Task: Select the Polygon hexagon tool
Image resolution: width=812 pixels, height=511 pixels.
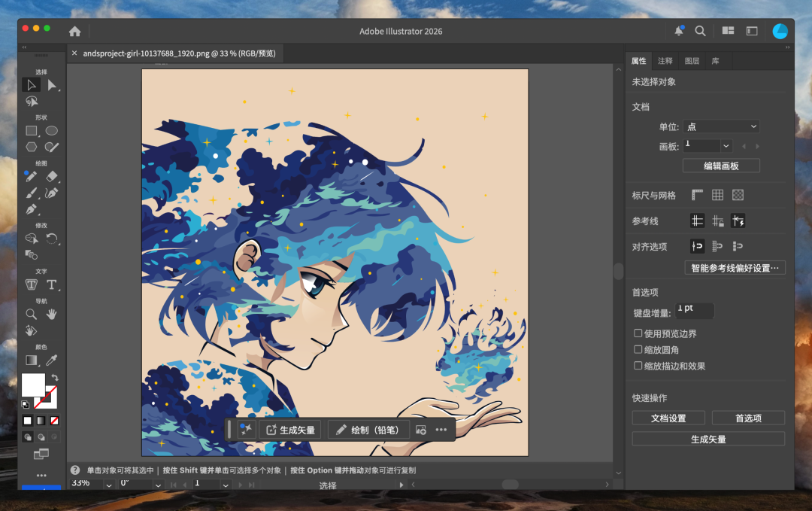Action: click(x=32, y=148)
